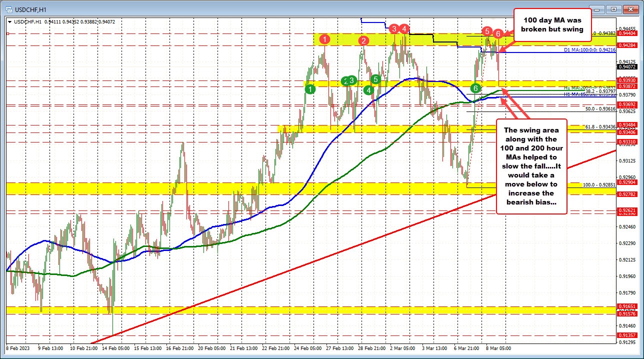This screenshot has height=359, width=644.
Task: Click the D1 MA:100:0:0: 0.94216 label
Action: tap(589, 50)
